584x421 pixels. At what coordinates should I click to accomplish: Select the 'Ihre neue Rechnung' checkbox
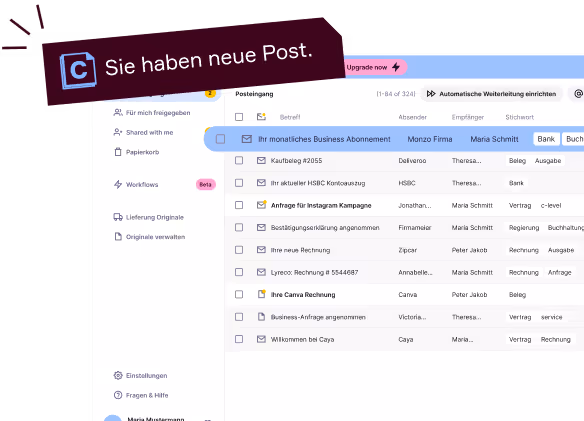tap(239, 250)
